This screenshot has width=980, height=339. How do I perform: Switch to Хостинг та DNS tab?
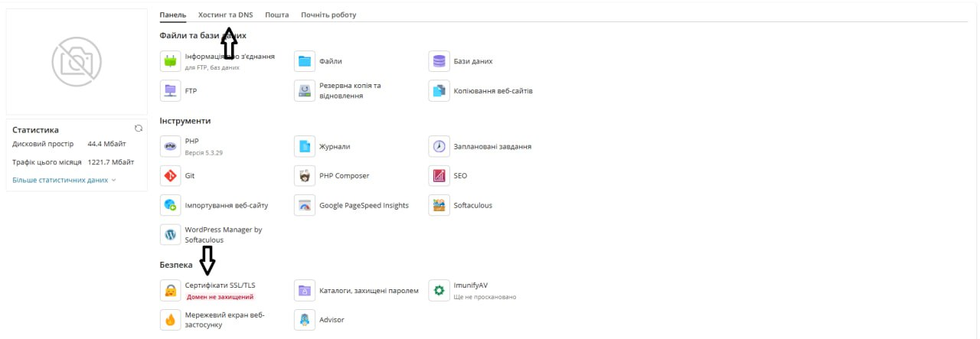[x=225, y=15]
